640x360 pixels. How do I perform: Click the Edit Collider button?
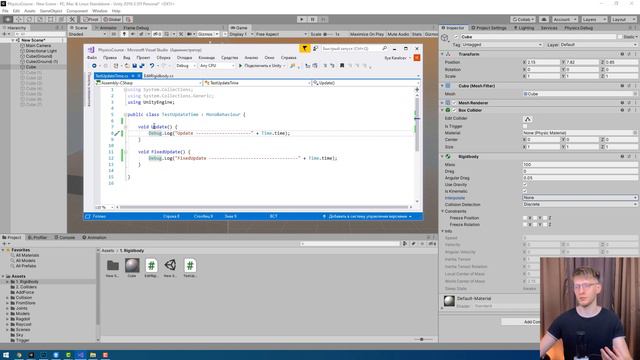(x=527, y=119)
